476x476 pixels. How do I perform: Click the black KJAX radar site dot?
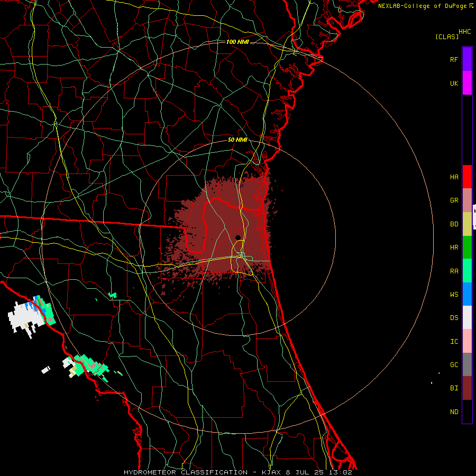[x=238, y=237]
